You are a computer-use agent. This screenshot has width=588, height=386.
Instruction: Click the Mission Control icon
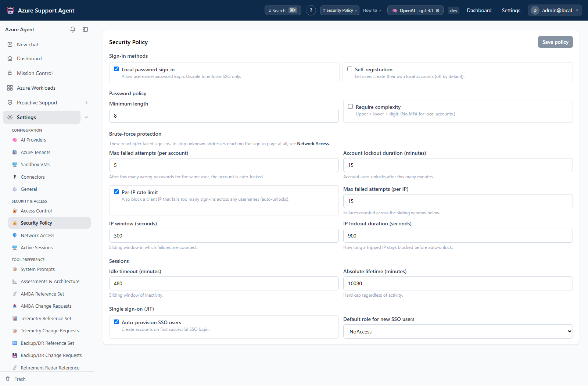click(x=10, y=73)
